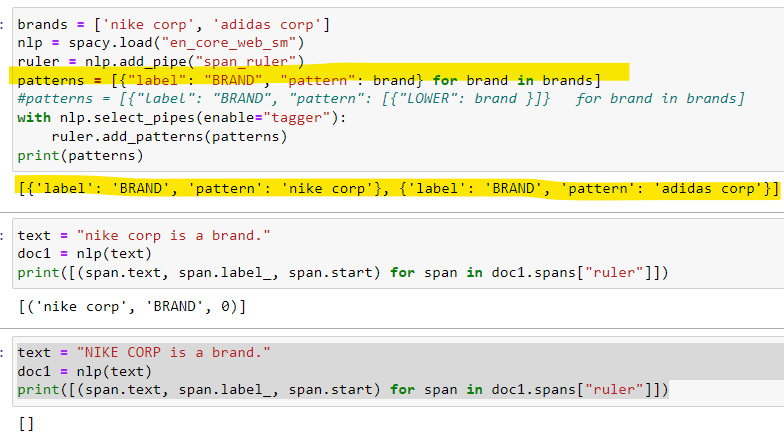Click the output [('nike corp', 'BRAND', 0)]
The width and height of the screenshot is (784, 444).
(132, 306)
